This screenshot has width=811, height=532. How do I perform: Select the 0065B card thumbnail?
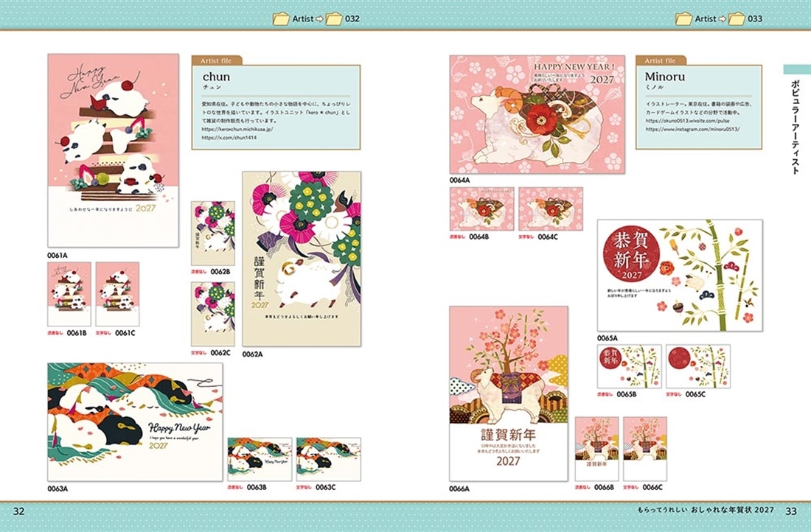(x=630, y=366)
